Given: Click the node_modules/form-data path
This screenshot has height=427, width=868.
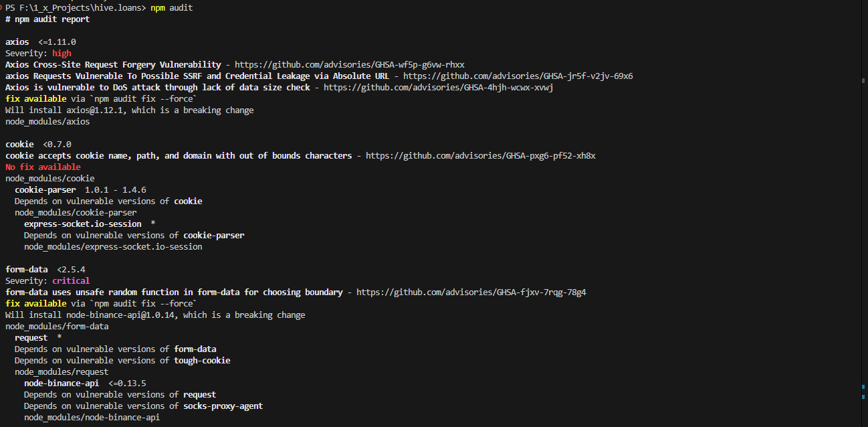Looking at the screenshot, I should pyautogui.click(x=57, y=327).
